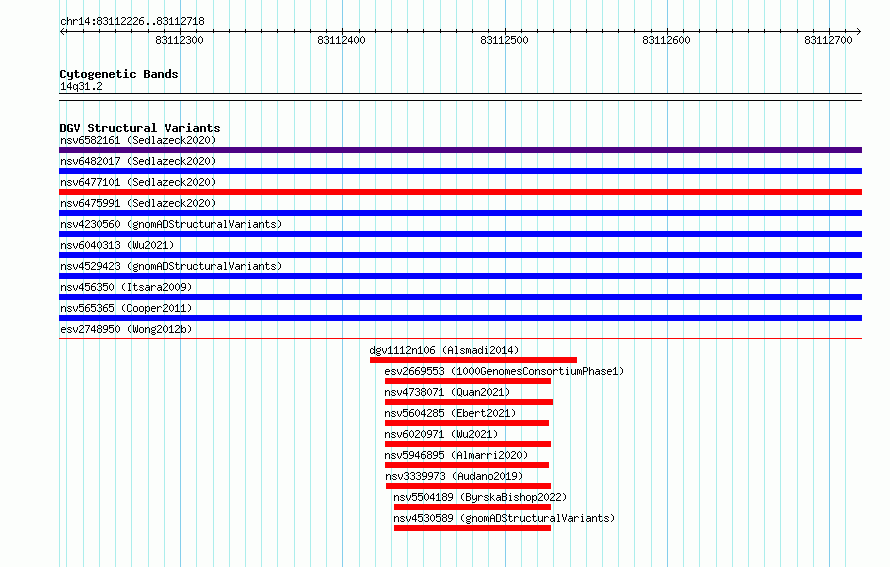Screen dimensions: 890x567
Task: Click the nsv6475991 (Sedlazeck2020) label
Action: tap(138, 203)
